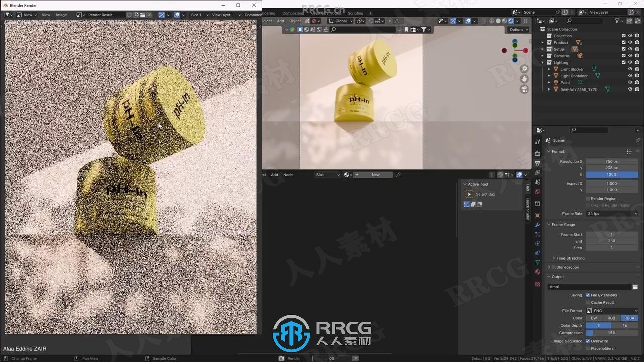Viewport: 644px width, 362px height.
Task: Click the Select Box tool icon
Action: [x=470, y=194]
